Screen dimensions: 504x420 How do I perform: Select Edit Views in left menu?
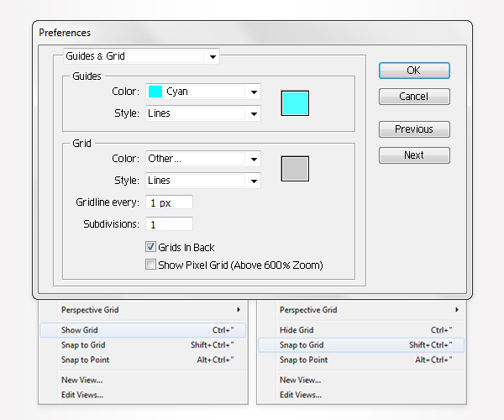tap(143, 395)
